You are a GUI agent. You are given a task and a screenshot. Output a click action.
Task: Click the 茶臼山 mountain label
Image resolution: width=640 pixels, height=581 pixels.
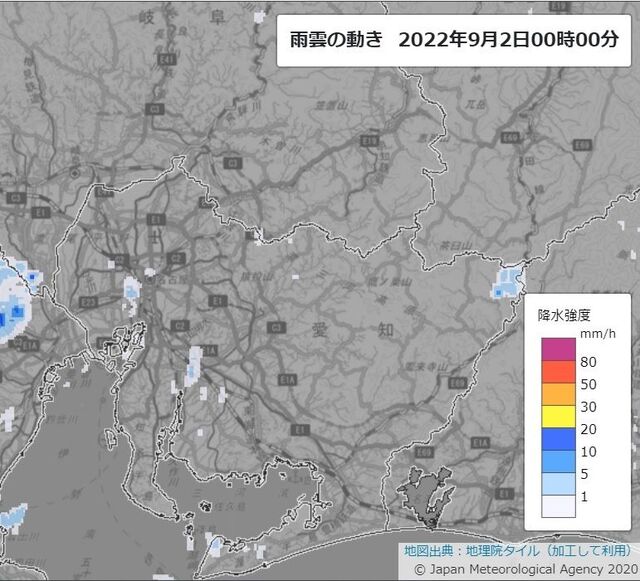click(x=456, y=246)
